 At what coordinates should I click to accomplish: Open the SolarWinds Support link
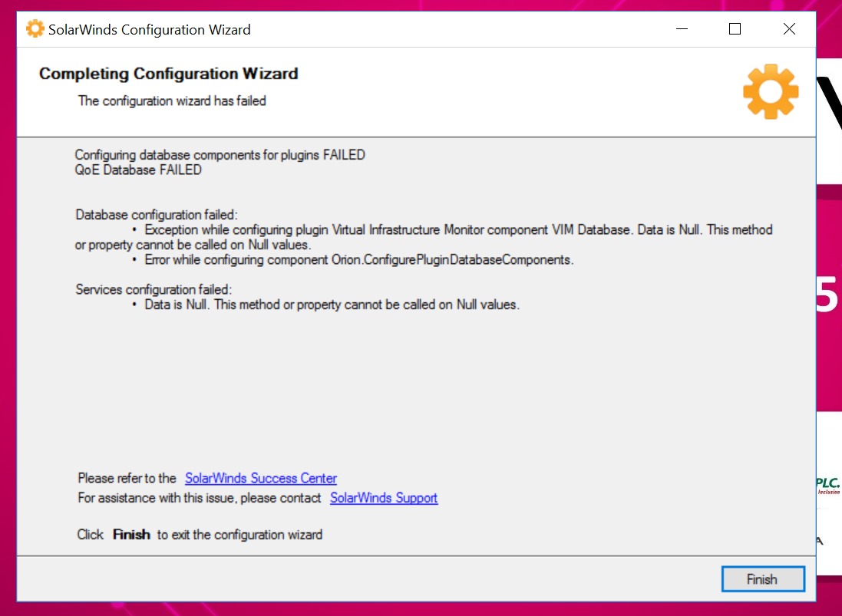[x=384, y=498]
